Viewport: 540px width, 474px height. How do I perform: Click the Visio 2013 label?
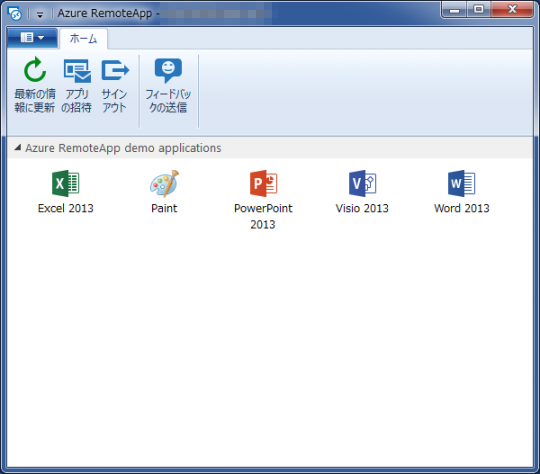pos(362,208)
